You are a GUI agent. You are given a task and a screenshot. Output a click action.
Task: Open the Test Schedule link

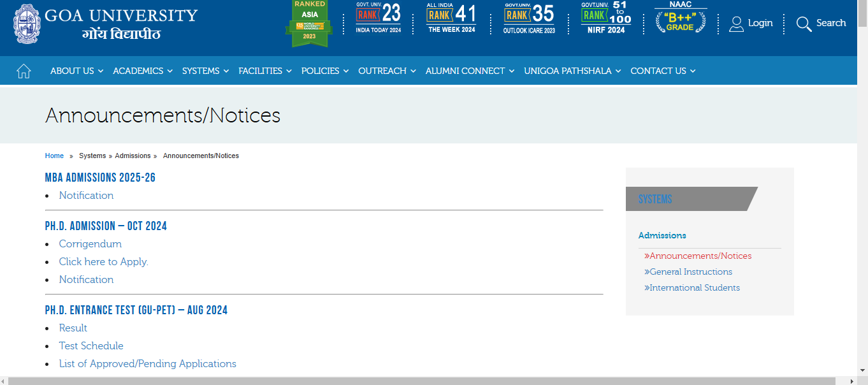click(91, 346)
